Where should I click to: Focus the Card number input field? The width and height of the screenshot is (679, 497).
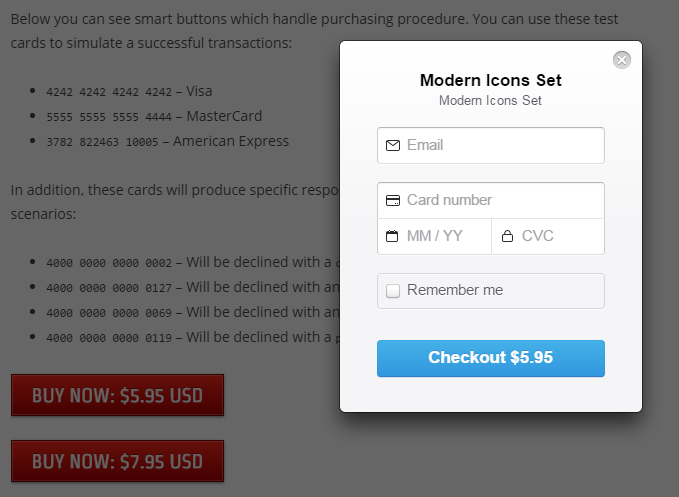pyautogui.click(x=500, y=200)
